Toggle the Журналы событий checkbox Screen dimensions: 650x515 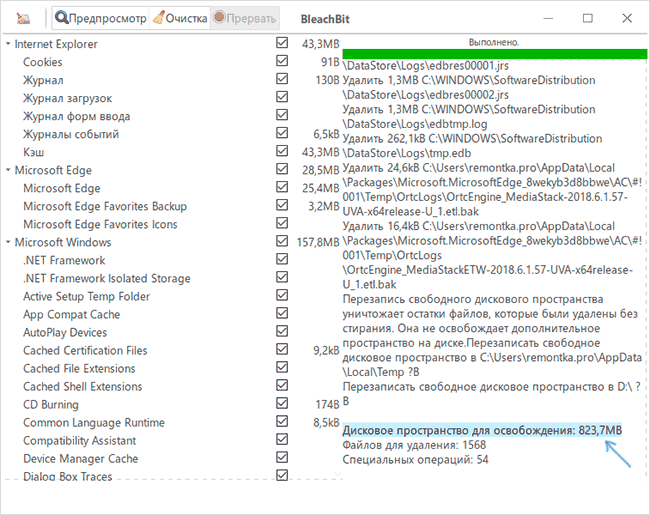282,133
